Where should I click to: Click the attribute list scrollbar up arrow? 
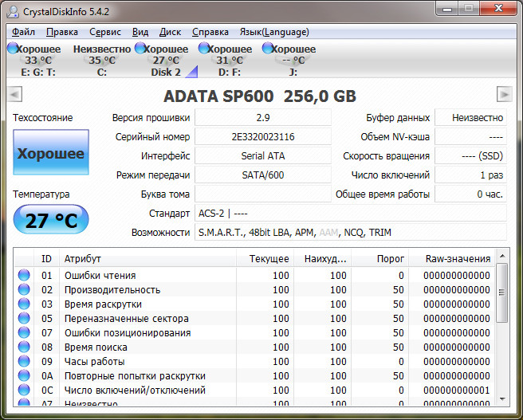[x=502, y=257]
